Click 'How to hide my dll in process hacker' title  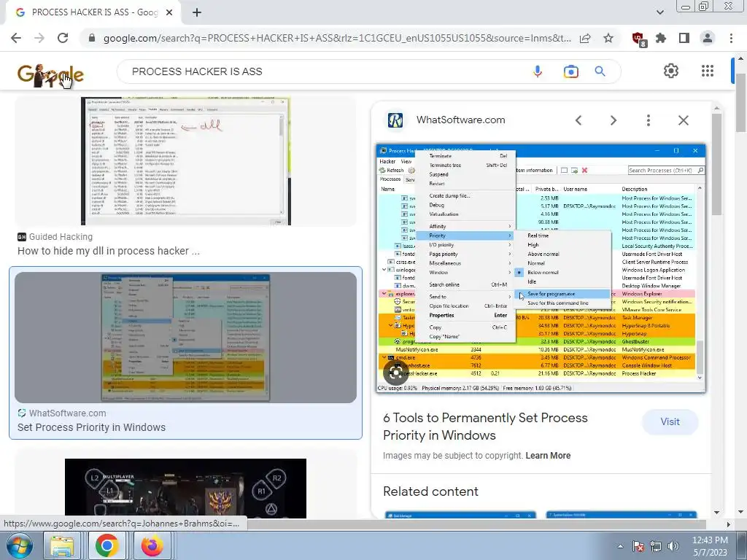coord(109,251)
